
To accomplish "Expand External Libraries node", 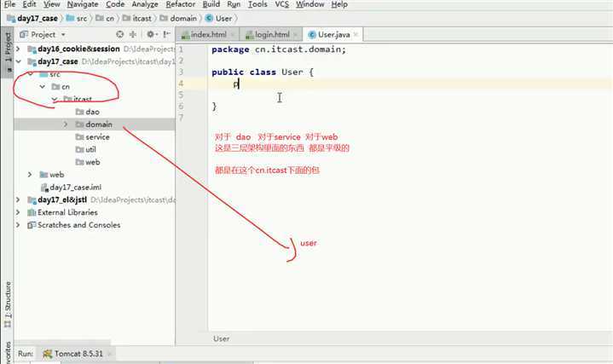I will pyautogui.click(x=18, y=212).
